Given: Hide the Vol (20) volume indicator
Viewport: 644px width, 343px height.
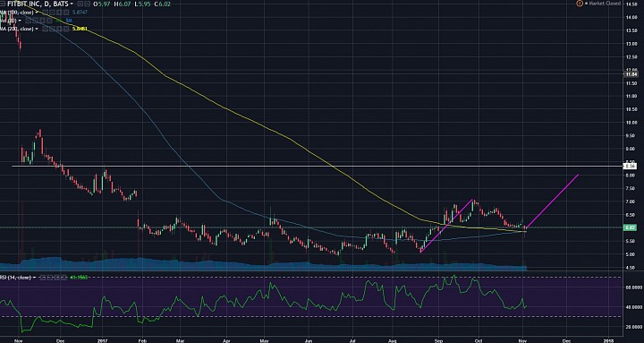Looking at the screenshot, I should [29, 21].
